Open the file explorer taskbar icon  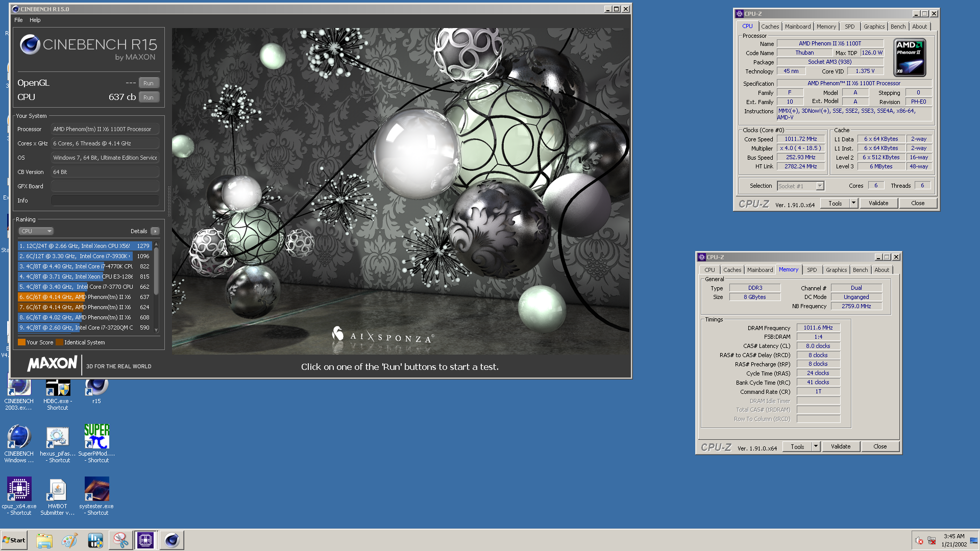(44, 540)
